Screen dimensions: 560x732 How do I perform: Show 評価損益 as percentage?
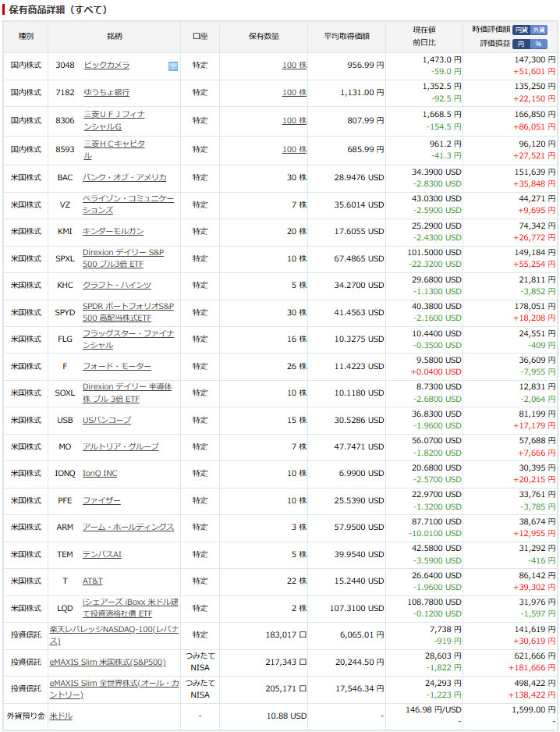tap(540, 44)
